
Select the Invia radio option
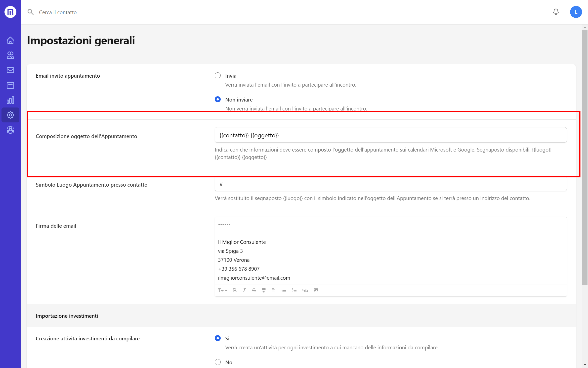218,75
